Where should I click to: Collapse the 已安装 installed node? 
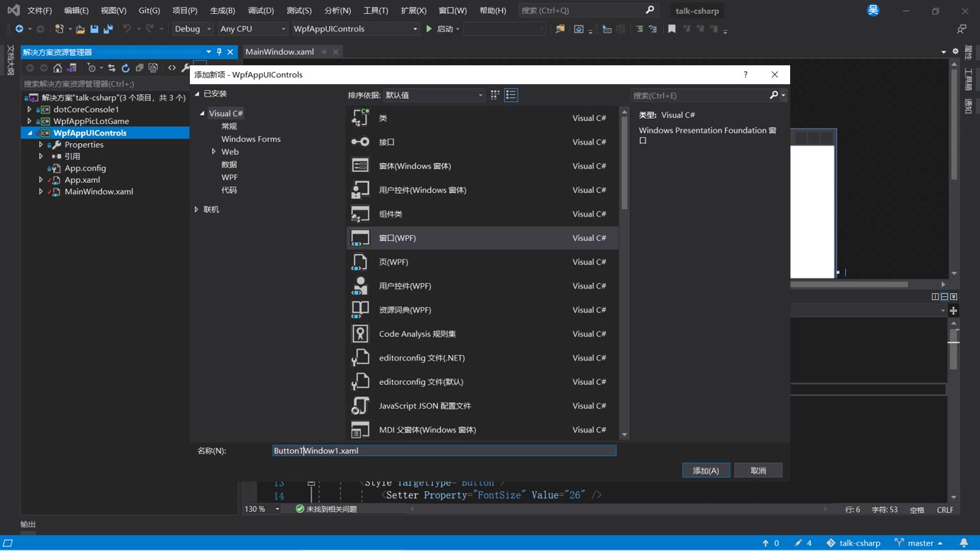click(197, 93)
